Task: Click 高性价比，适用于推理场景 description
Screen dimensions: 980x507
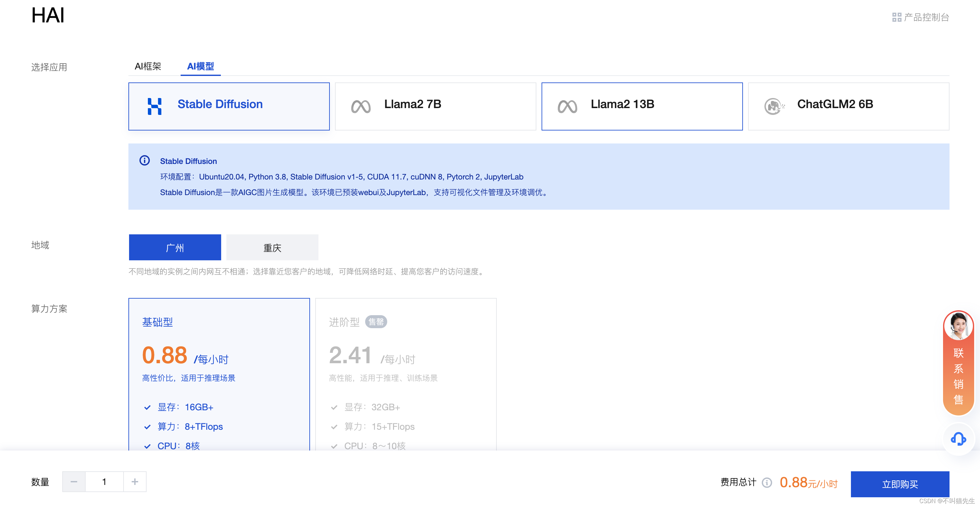Action: point(189,378)
